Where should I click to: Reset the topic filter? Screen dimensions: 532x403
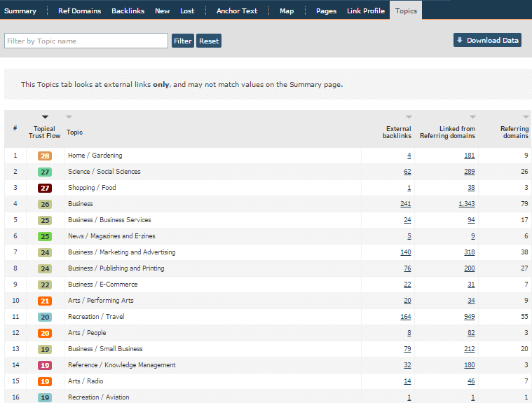[x=209, y=41]
